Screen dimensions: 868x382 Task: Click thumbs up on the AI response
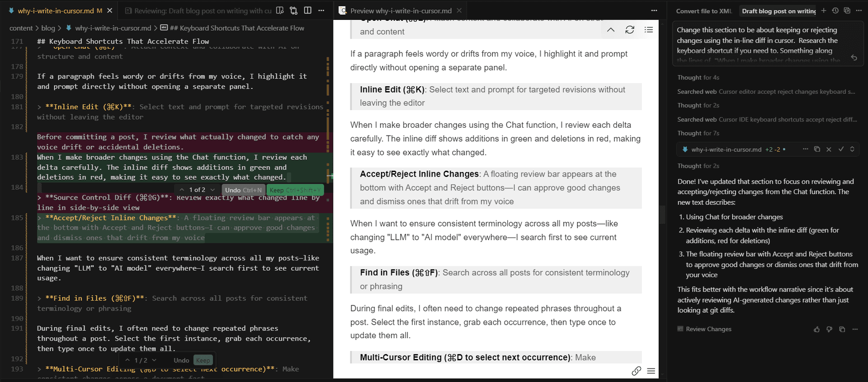tap(816, 329)
